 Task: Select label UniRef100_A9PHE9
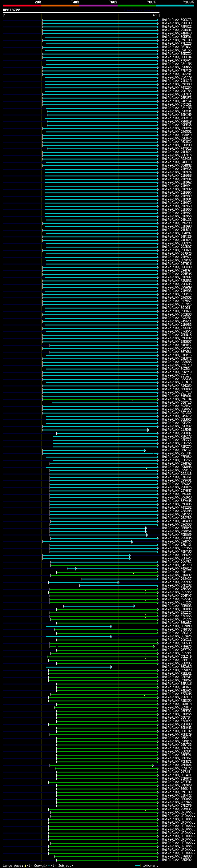[x=177, y=121]
